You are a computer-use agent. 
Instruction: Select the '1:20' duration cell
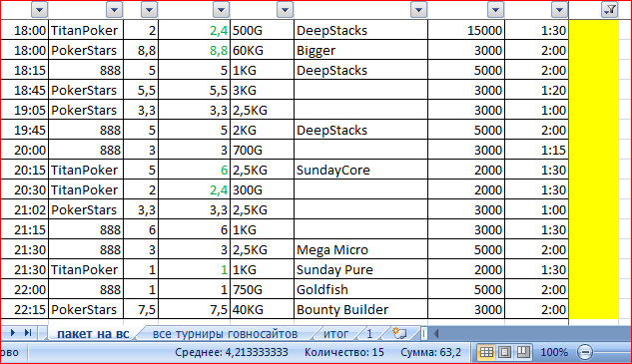537,90
